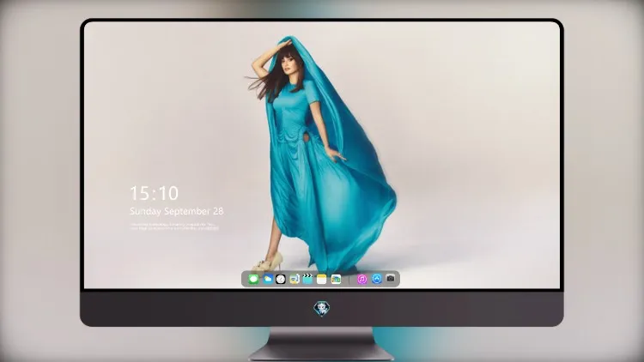Click the 15:10 clock widget
Image resolution: width=644 pixels, height=362 pixels.
point(154,193)
